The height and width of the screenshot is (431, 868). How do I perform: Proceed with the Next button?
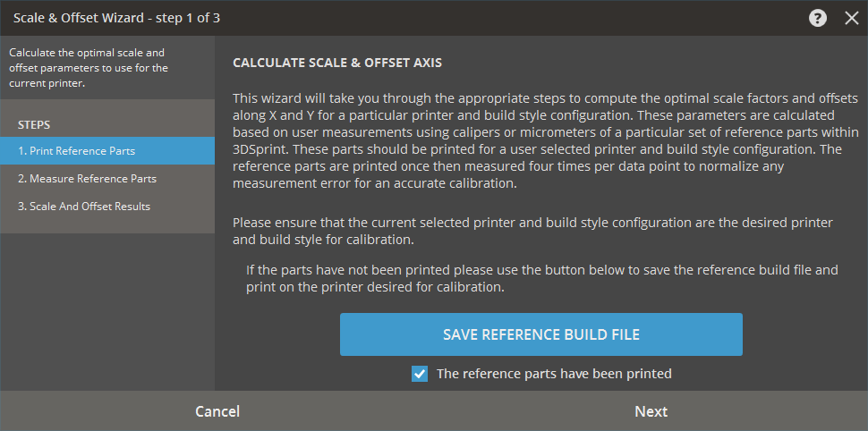(651, 411)
